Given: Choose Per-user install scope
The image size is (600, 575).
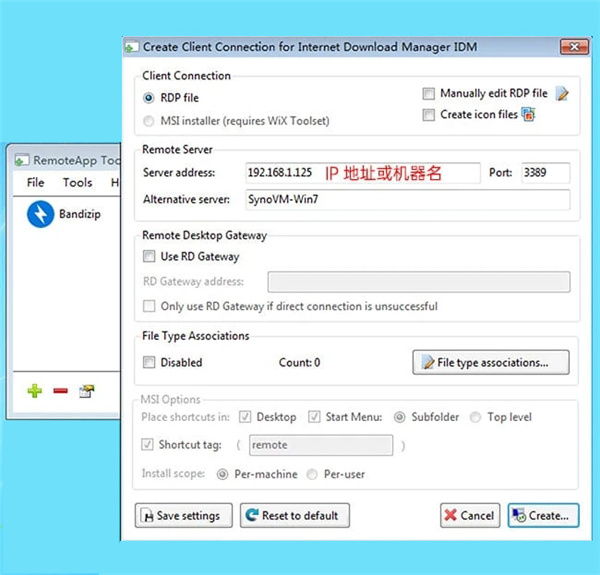Looking at the screenshot, I should pos(312,474).
